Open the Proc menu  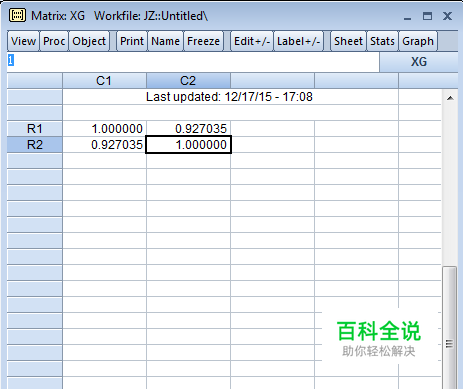(x=54, y=41)
